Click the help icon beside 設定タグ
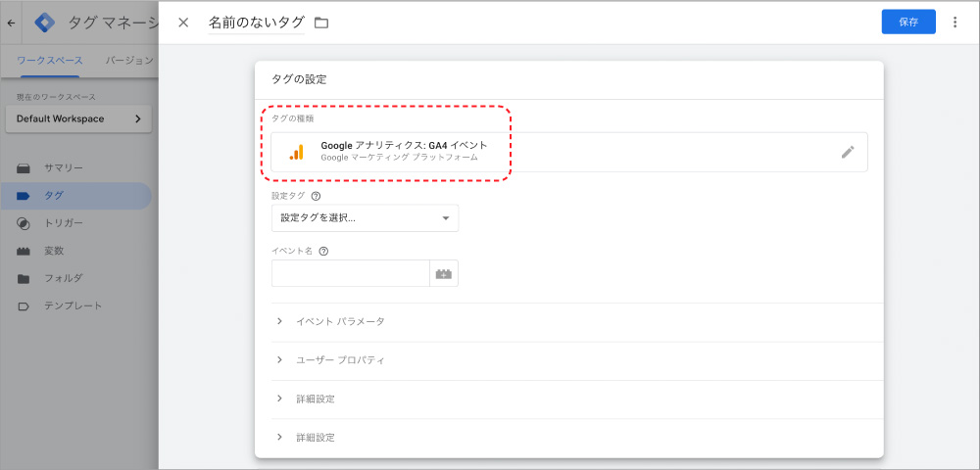Image resolution: width=980 pixels, height=470 pixels. pyautogui.click(x=316, y=196)
